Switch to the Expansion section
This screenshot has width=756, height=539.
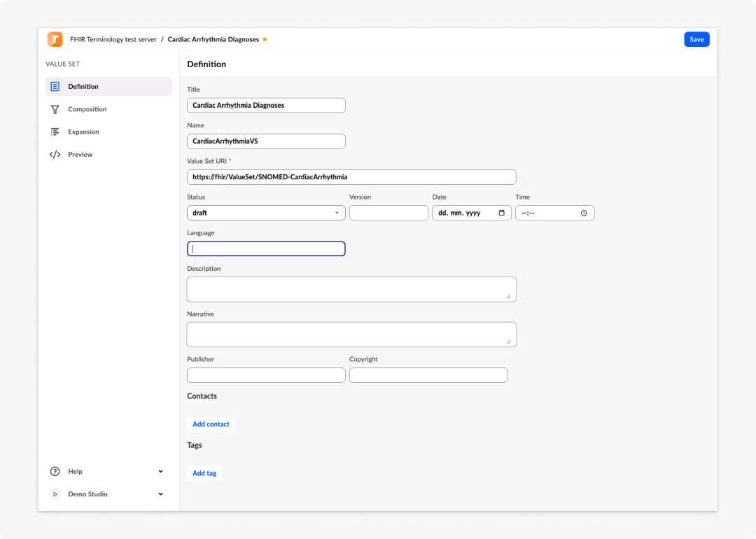coord(108,132)
